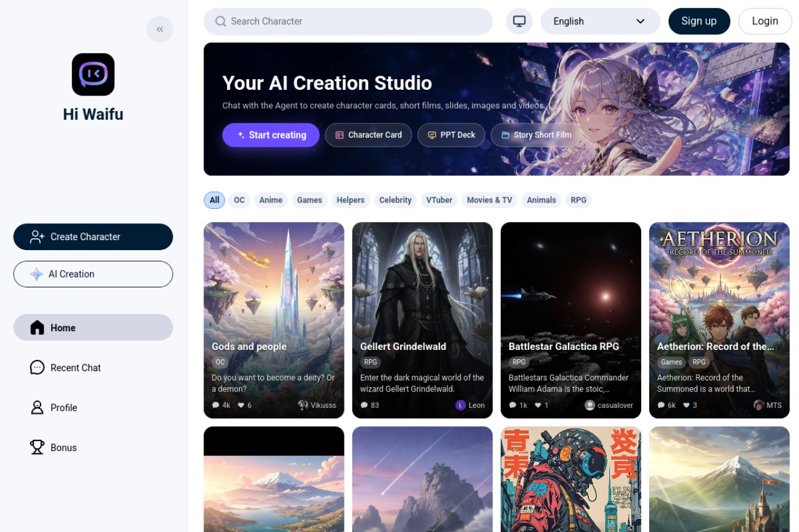Collapse the sidebar with double-chevron icon

point(160,29)
